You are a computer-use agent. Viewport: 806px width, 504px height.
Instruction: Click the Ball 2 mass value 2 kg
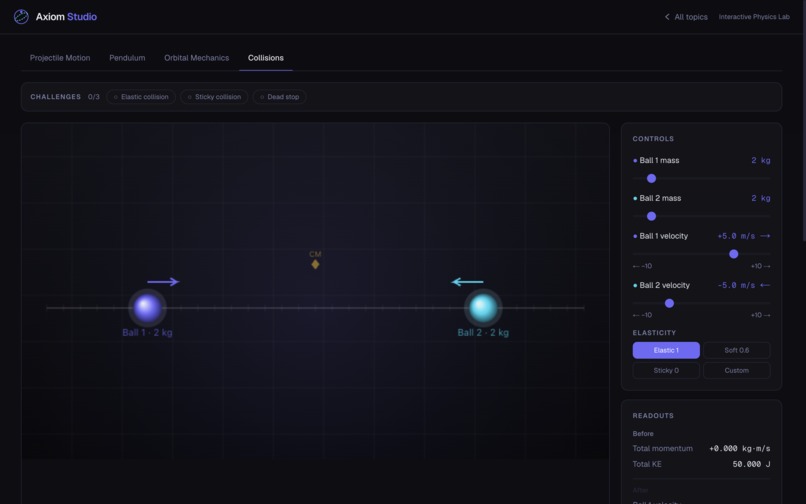click(761, 198)
